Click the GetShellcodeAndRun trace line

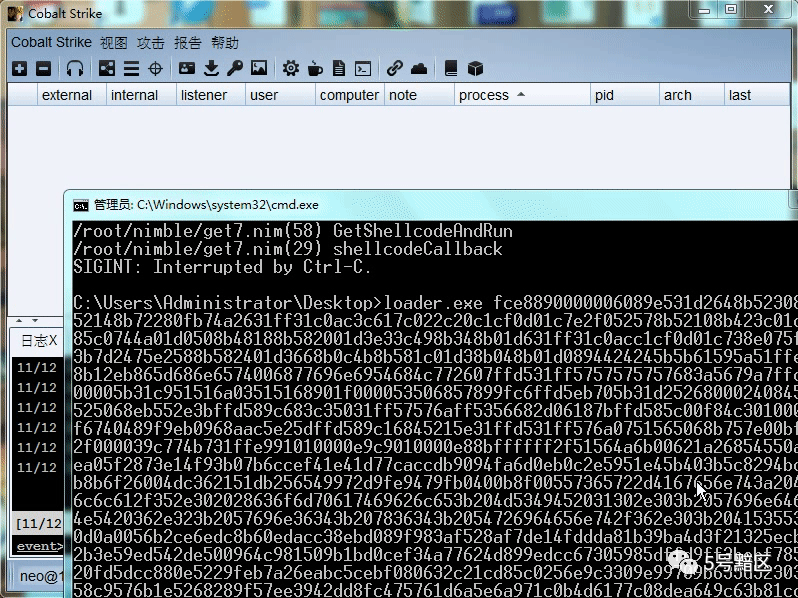point(293,231)
